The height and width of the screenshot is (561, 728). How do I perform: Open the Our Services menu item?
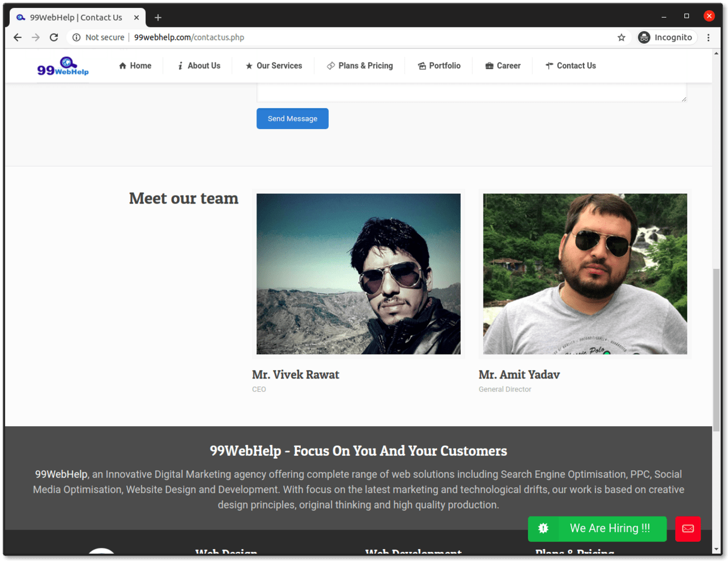[x=274, y=66]
